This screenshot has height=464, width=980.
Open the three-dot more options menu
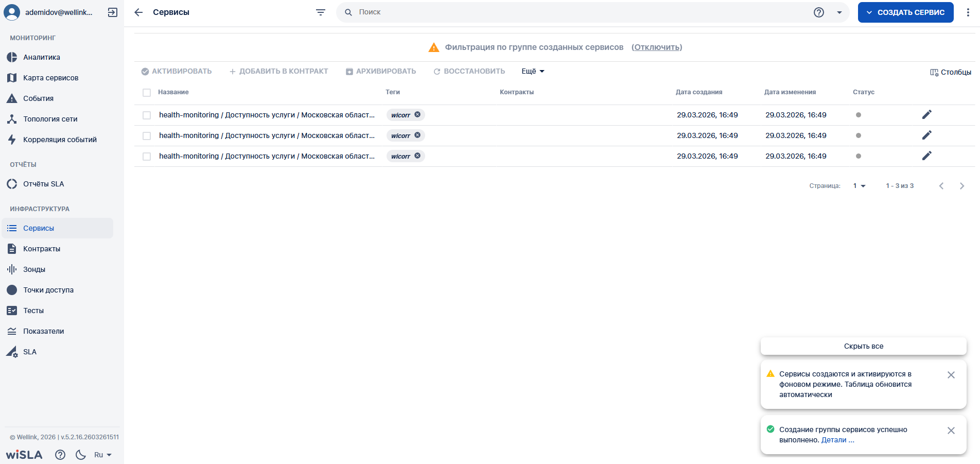coord(968,12)
